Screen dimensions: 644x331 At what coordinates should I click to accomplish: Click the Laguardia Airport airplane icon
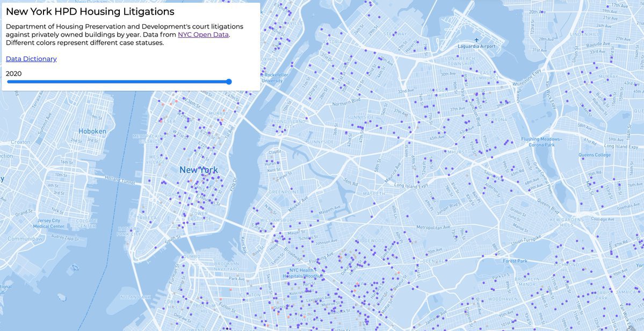click(476, 40)
